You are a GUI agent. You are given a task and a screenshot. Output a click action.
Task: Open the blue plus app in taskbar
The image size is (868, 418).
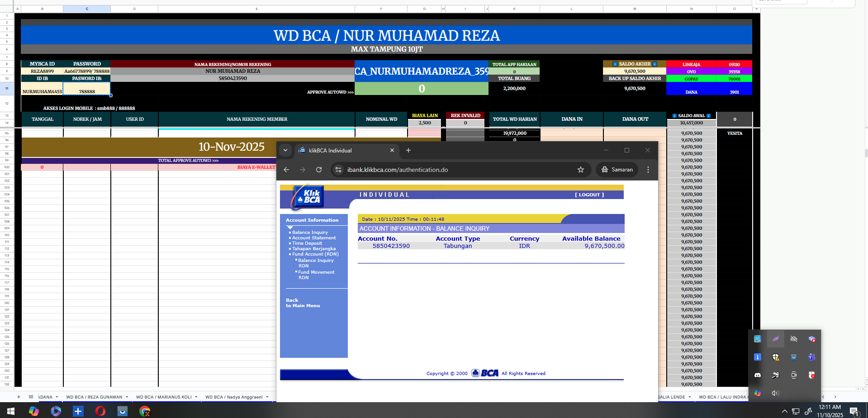tap(78, 411)
